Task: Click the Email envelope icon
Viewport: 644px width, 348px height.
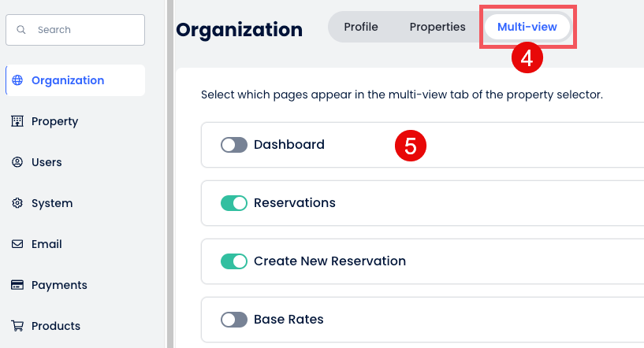Action: coord(17,244)
